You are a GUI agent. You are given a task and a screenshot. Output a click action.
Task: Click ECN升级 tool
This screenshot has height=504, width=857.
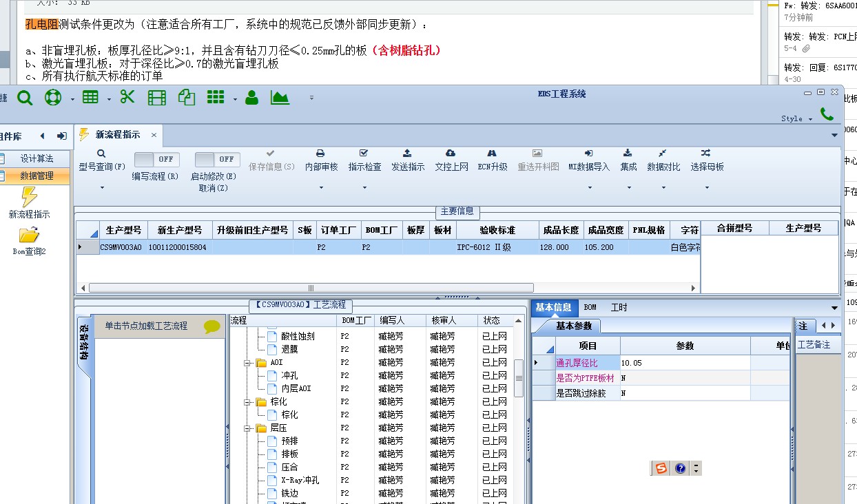tap(493, 160)
